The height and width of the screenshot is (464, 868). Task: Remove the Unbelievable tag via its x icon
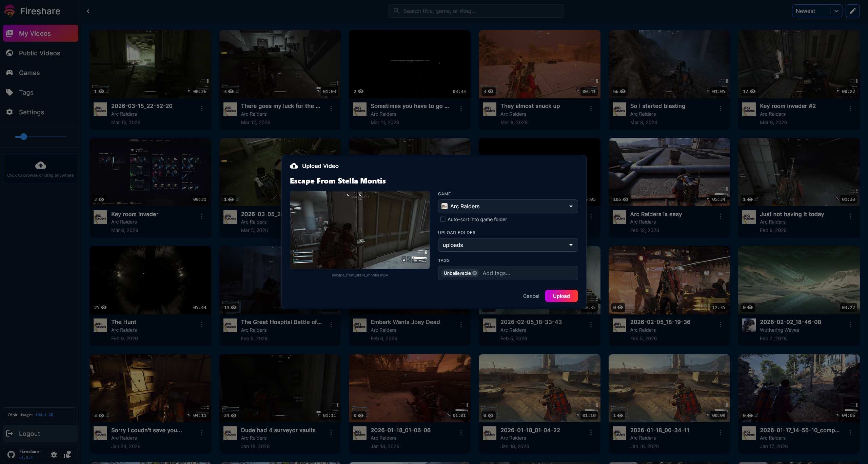[x=475, y=273]
